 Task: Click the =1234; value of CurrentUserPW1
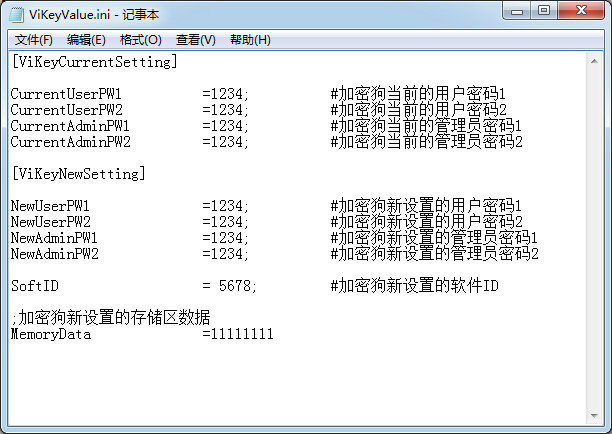coord(225,94)
